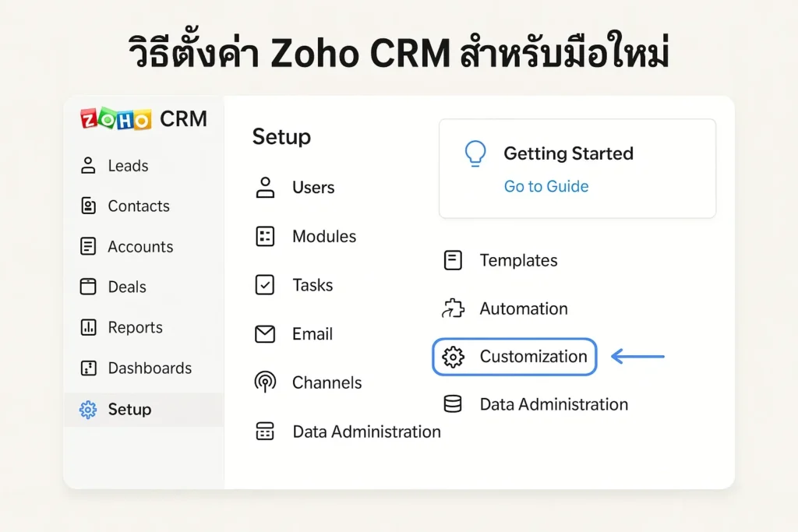This screenshot has width=798, height=532.
Task: Open Dashboards from the sidebar
Action: [x=150, y=368]
